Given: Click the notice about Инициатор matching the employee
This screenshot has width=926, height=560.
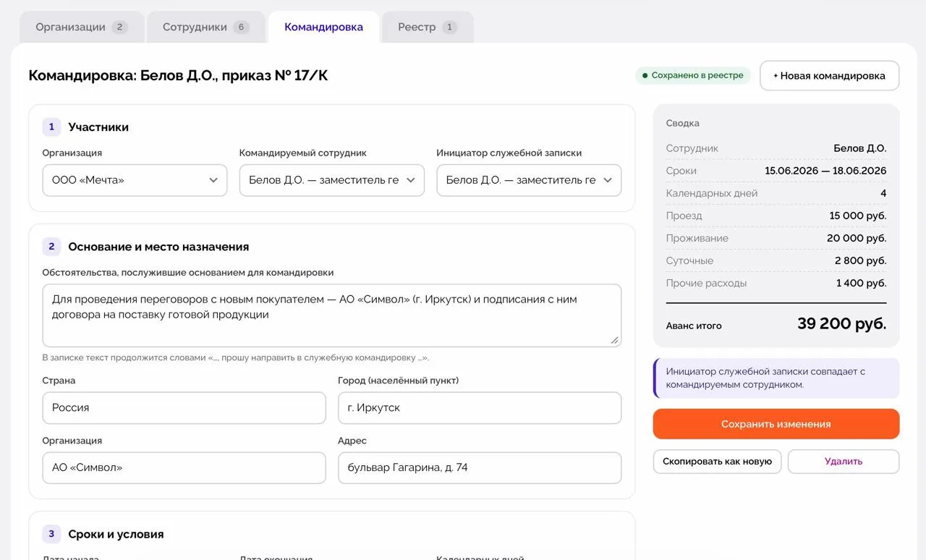Looking at the screenshot, I should tap(776, 378).
